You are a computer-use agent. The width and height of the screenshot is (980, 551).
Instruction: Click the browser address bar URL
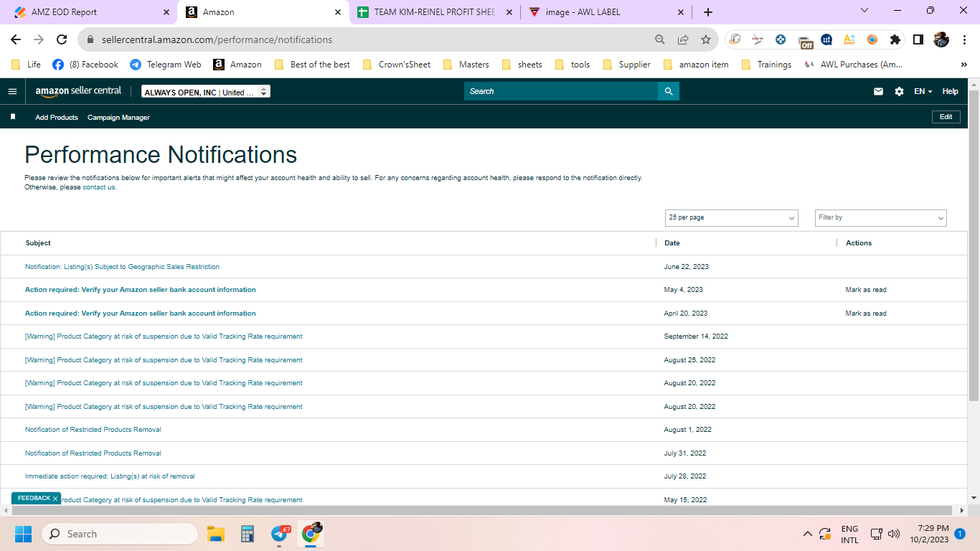point(217,39)
